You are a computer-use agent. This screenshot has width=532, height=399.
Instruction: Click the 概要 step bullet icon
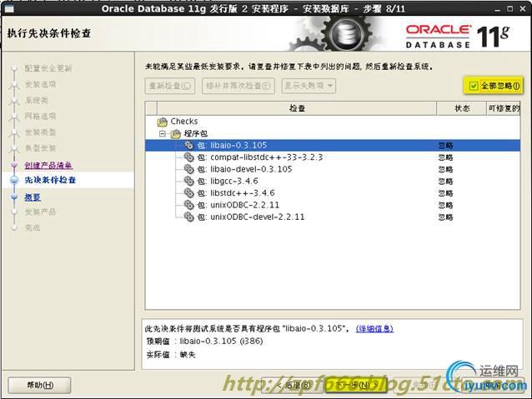(14, 197)
